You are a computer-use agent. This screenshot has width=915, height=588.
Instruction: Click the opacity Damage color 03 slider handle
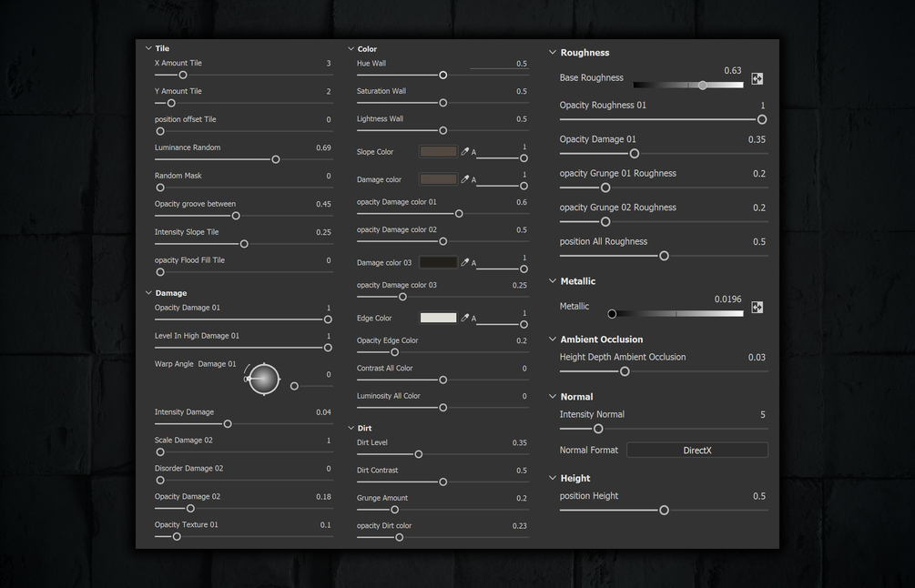point(402,297)
